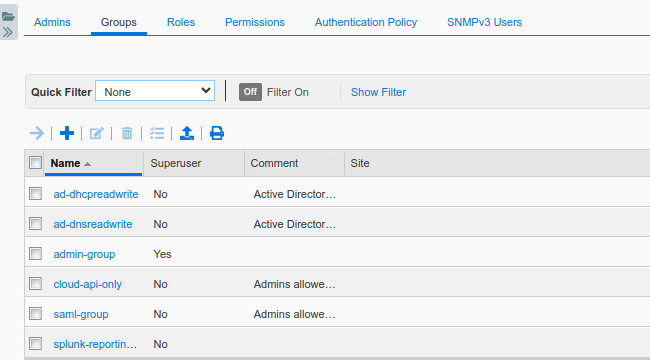Click the blue plus Add icon

(x=67, y=134)
